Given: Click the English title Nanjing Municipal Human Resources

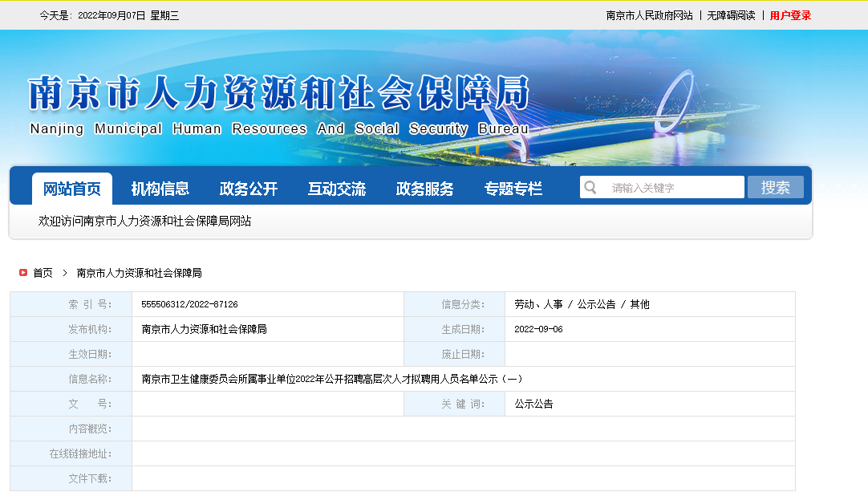Looking at the screenshot, I should 168,128.
